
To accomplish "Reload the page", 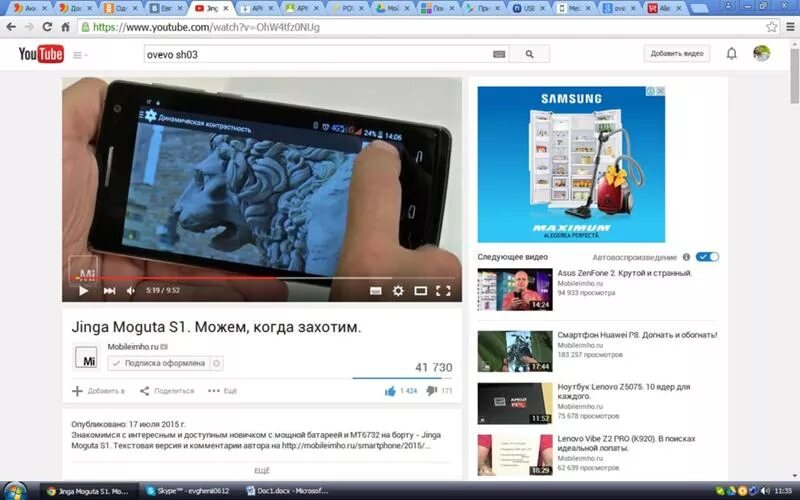I will tap(47, 27).
